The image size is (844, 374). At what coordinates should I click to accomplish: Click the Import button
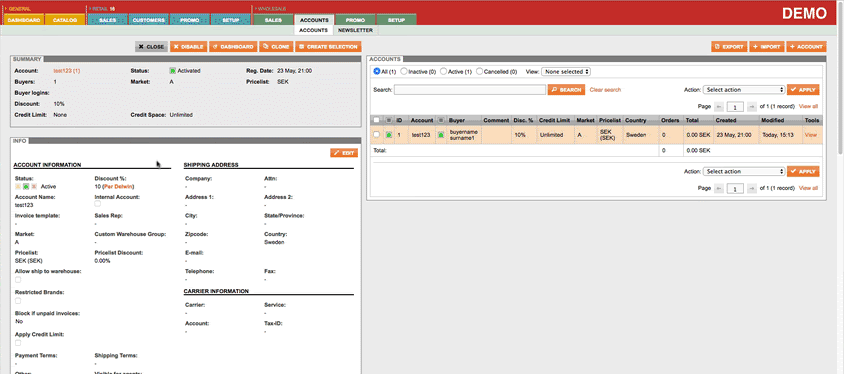point(766,47)
